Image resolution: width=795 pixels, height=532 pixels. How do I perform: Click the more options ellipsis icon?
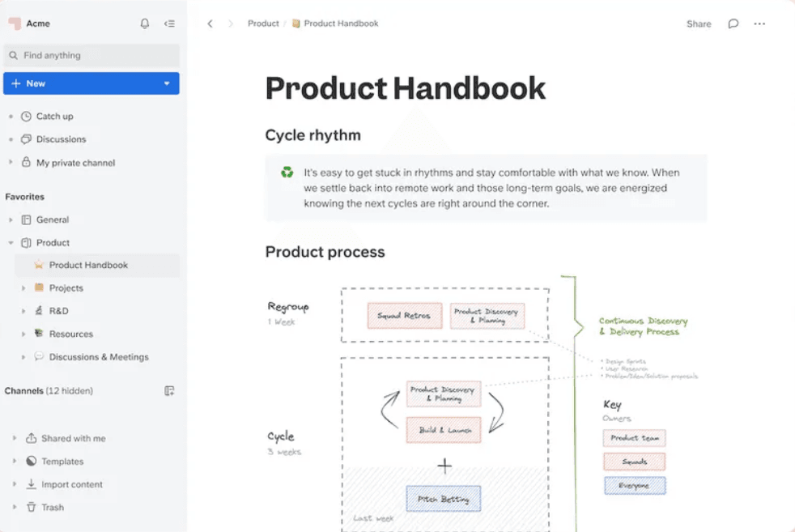click(759, 23)
